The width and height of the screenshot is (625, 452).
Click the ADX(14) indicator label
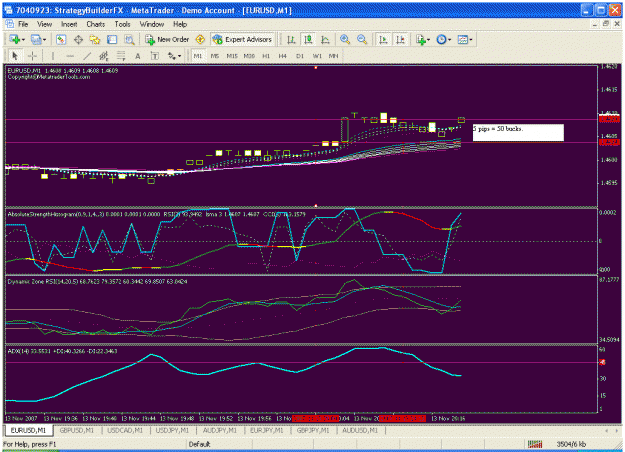pos(62,351)
